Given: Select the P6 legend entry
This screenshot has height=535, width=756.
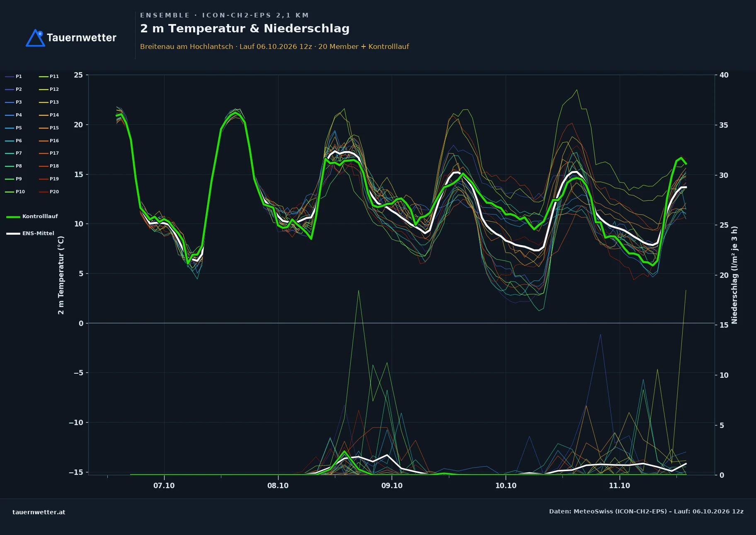Looking at the screenshot, I should click(x=14, y=141).
